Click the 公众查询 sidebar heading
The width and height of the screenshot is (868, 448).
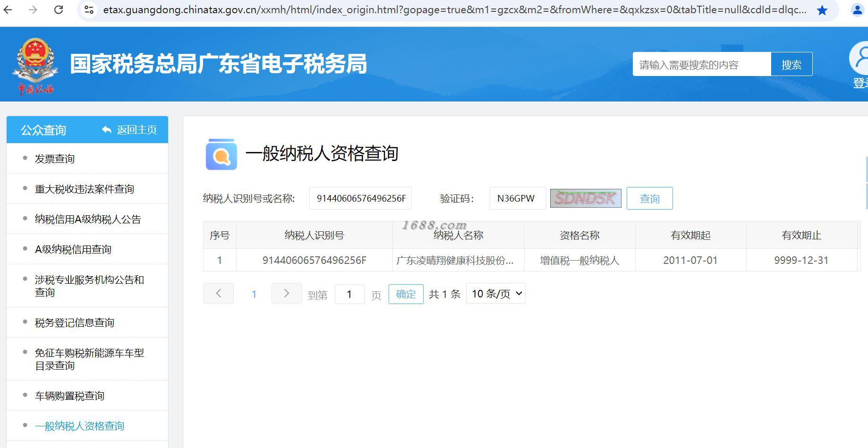click(x=43, y=130)
